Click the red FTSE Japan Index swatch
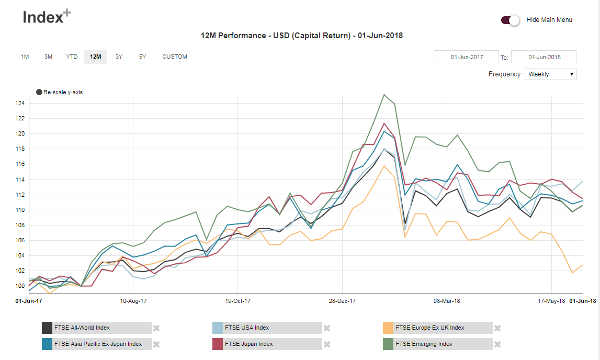 (x=217, y=344)
